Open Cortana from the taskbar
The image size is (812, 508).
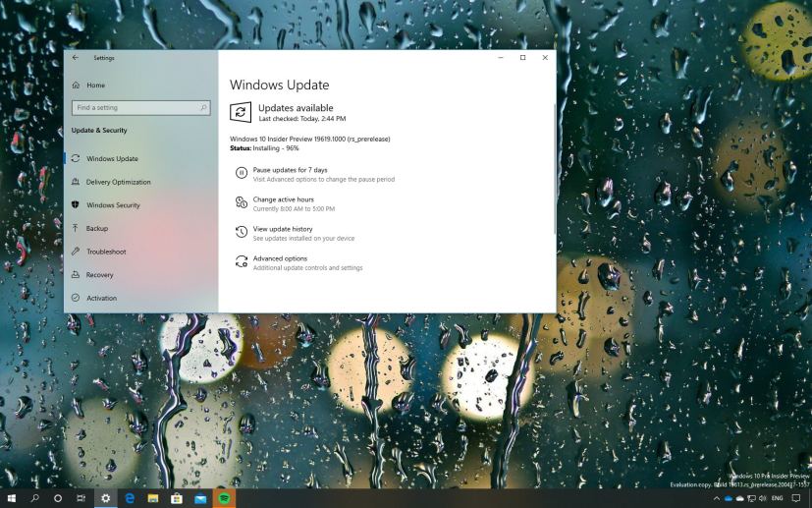coord(58,498)
